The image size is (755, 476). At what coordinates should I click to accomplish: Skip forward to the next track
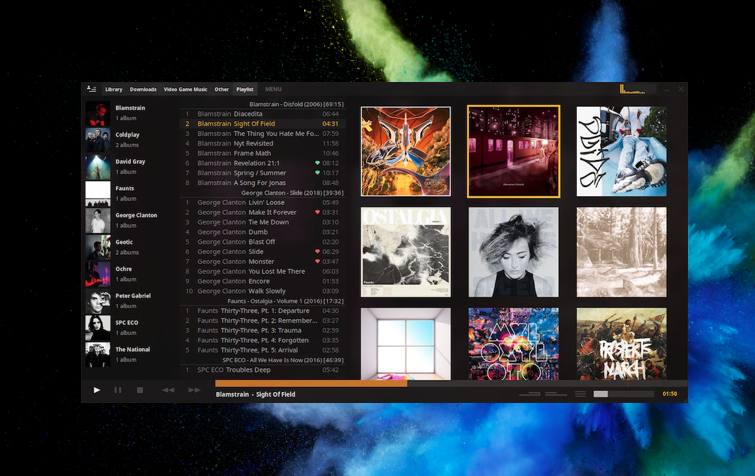click(194, 390)
